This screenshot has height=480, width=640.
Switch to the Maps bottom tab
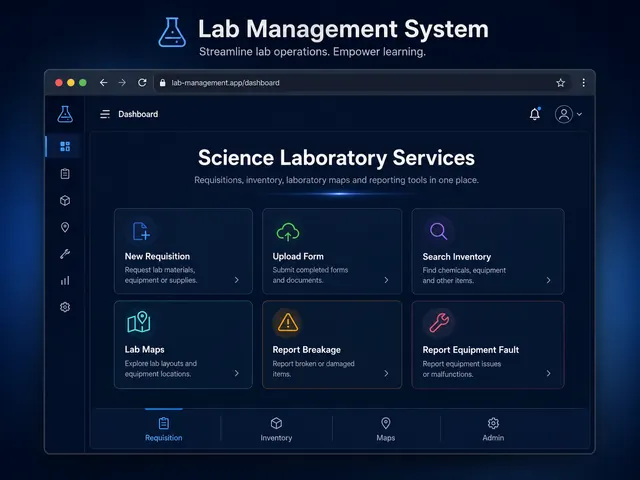coord(386,429)
